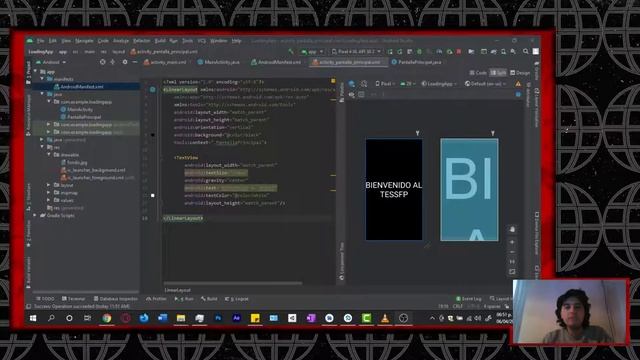Open the Event Log
This screenshot has width=640, height=360.
coord(469,299)
